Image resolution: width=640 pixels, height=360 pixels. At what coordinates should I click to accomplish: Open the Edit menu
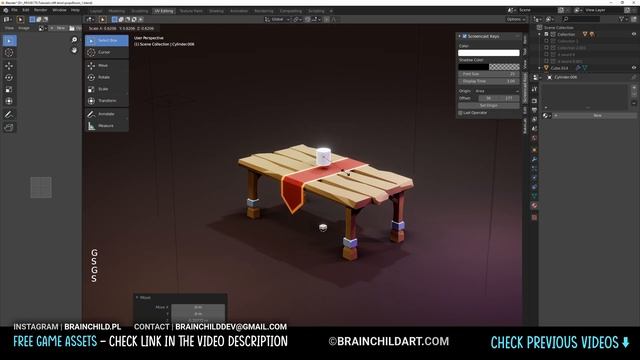[26, 10]
